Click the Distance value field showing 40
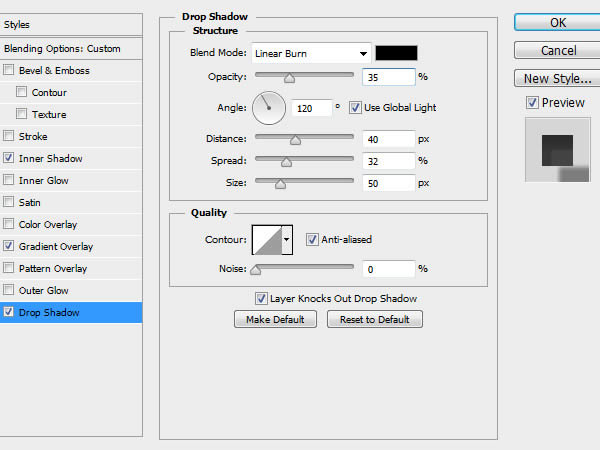 click(x=388, y=139)
